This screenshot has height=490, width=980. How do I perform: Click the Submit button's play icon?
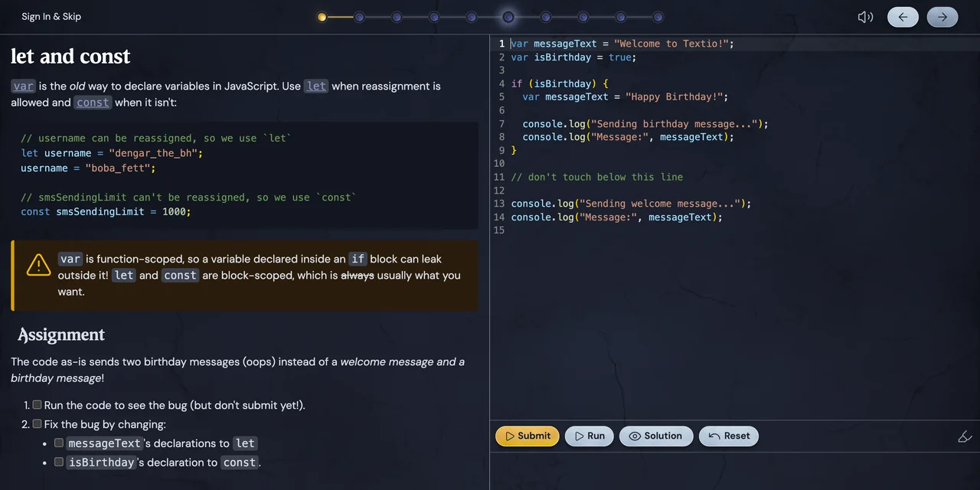click(510, 436)
